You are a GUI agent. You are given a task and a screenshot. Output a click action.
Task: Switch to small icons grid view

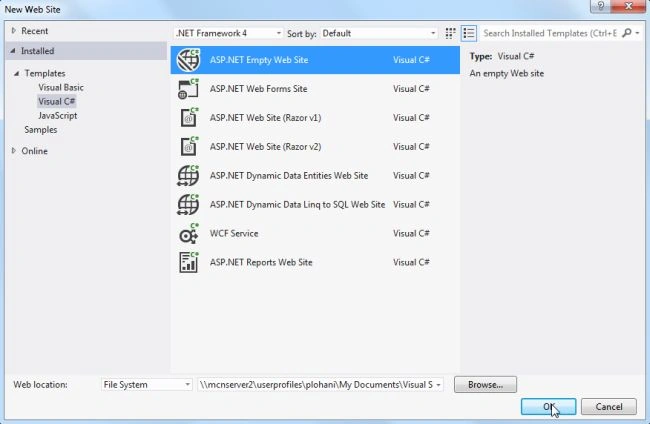450,33
